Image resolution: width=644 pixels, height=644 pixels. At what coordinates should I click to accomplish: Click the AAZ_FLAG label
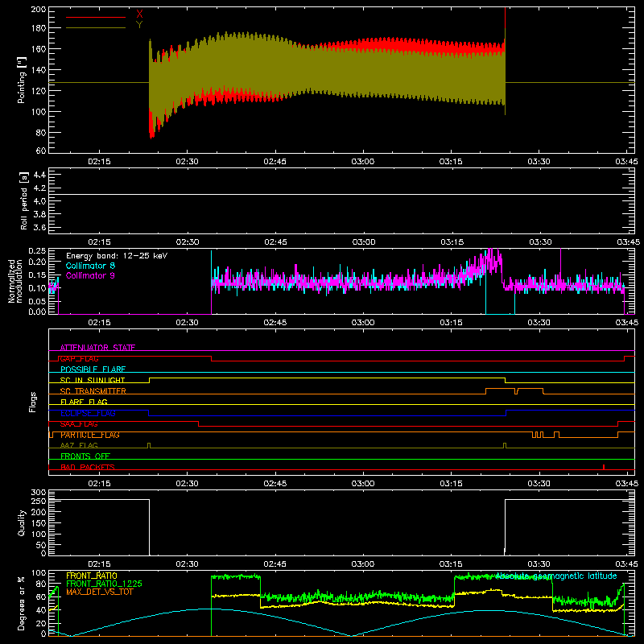[79, 445]
